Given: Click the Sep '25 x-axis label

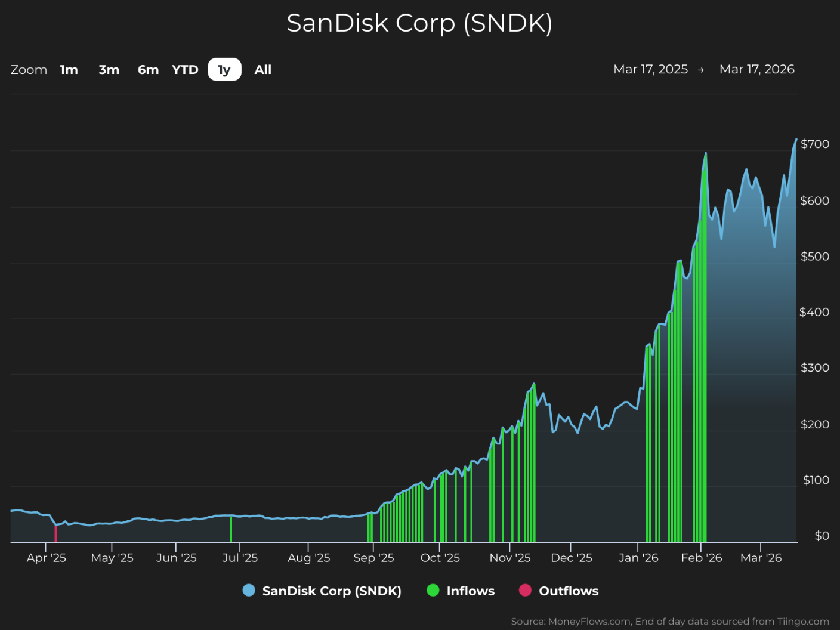Looking at the screenshot, I should click(x=374, y=558).
